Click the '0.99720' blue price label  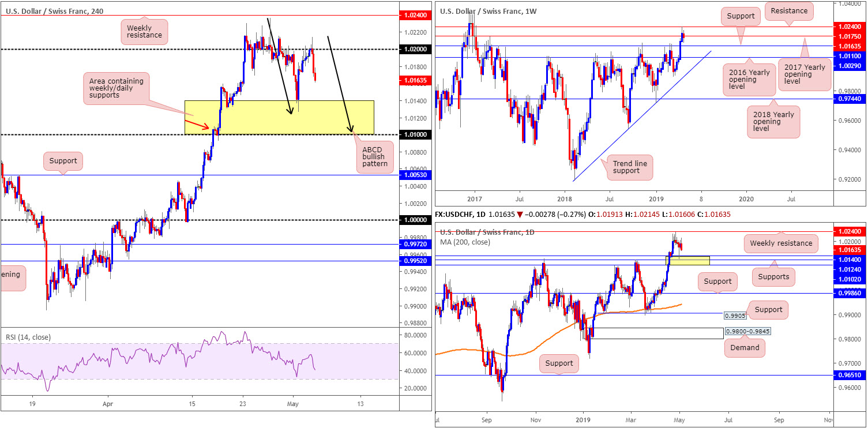tap(415, 245)
